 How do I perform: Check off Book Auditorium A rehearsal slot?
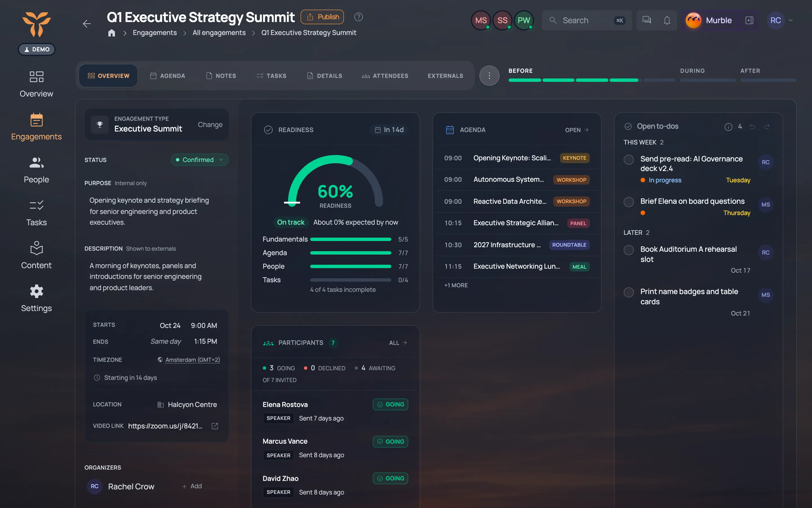(628, 250)
